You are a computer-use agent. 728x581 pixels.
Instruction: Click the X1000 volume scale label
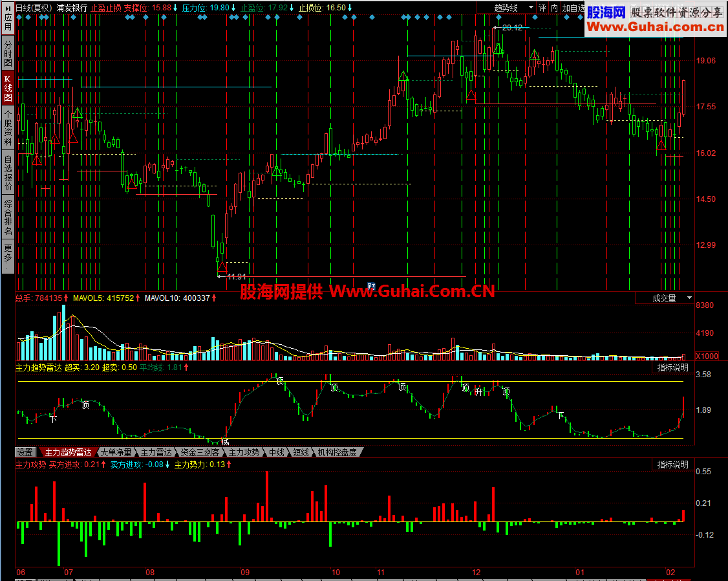(707, 356)
